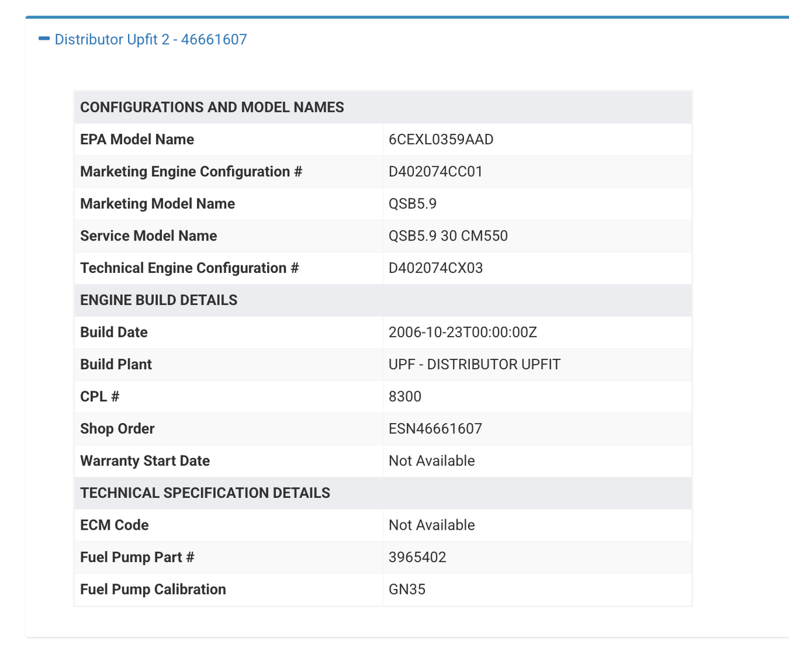The height and width of the screenshot is (672, 789).
Task: Click the shop order value ESN46661607
Action: 435,429
